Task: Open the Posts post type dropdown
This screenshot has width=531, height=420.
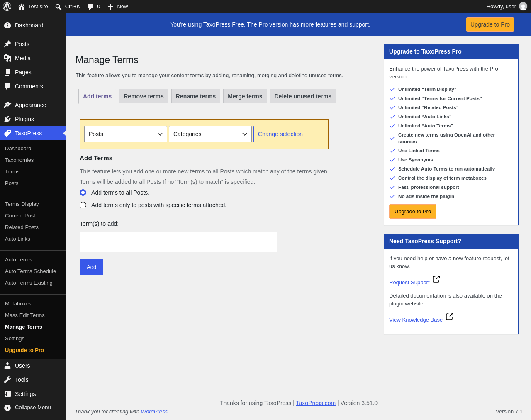Action: coord(126,134)
